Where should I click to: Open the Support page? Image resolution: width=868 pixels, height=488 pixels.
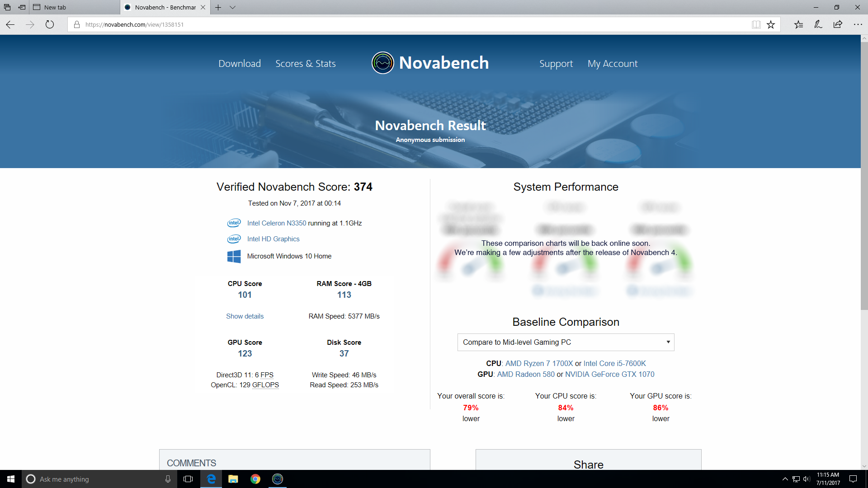pos(556,64)
